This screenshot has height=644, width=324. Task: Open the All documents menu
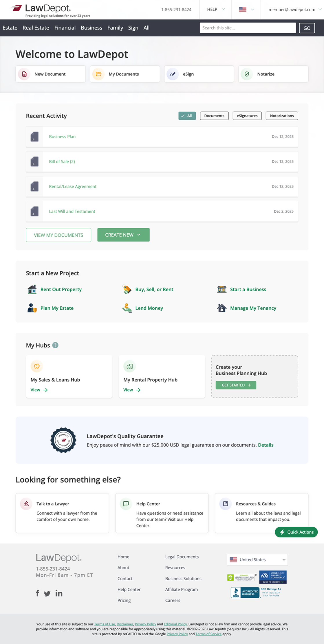[147, 28]
